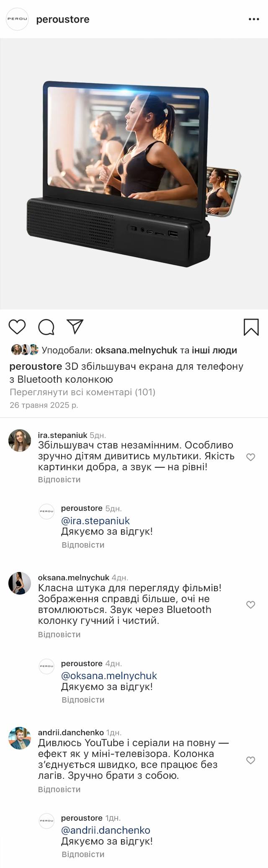Open the 3D screen magnifier product photo
Image resolution: width=268 pixels, height=868 pixels.
click(x=134, y=174)
